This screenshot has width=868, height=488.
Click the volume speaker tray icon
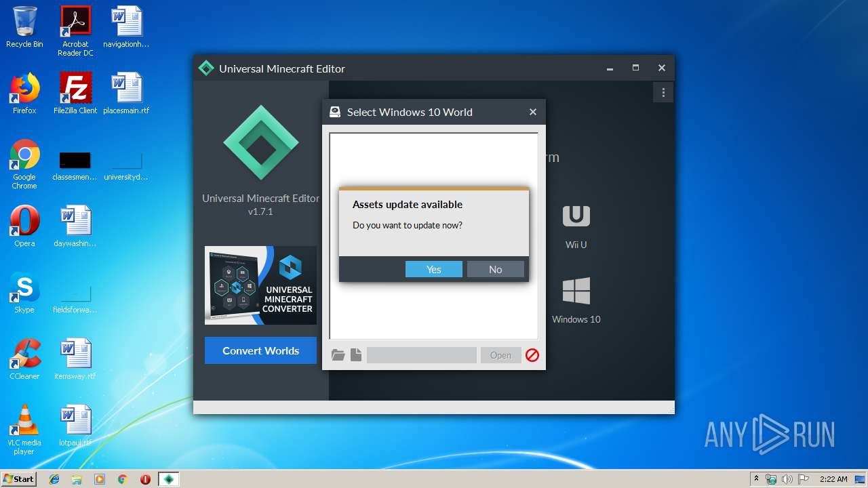[787, 479]
